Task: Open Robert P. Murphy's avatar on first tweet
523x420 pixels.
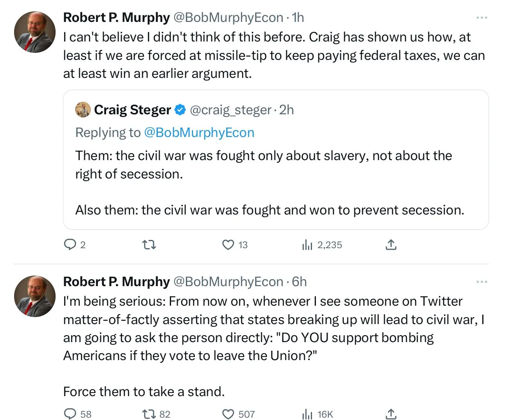Action: point(35,32)
